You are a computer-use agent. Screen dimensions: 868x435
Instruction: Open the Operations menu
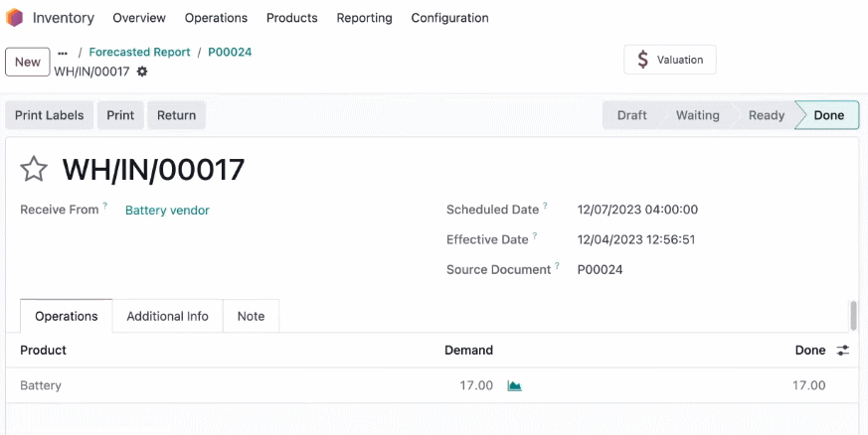(216, 18)
